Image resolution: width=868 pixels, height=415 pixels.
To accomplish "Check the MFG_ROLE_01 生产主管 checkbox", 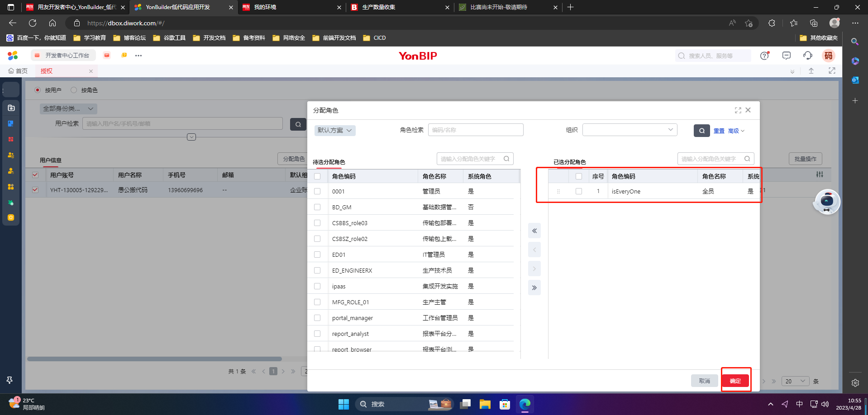I will [317, 302].
